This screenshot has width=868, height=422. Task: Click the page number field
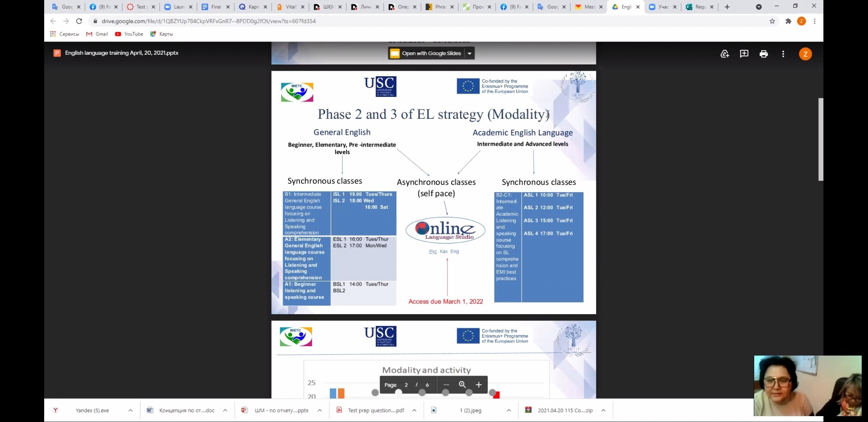coord(406,385)
